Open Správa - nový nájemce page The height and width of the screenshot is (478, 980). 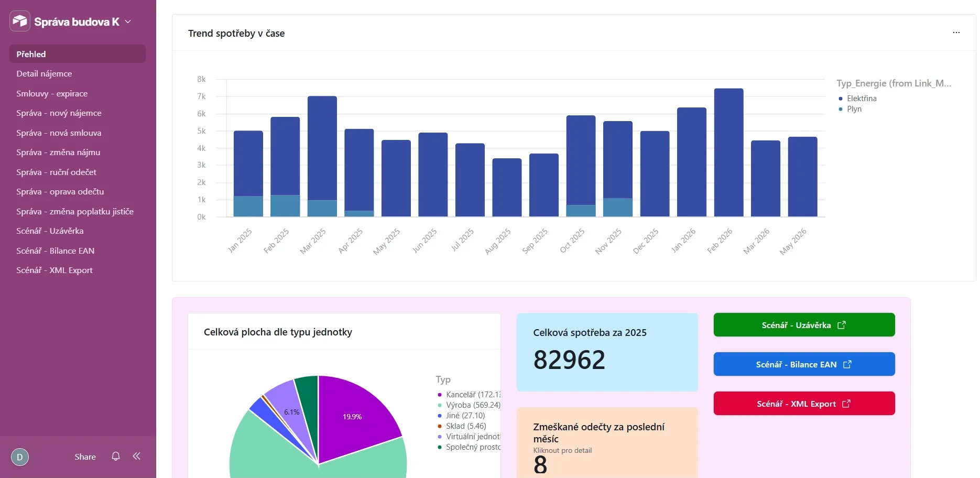tap(78, 113)
